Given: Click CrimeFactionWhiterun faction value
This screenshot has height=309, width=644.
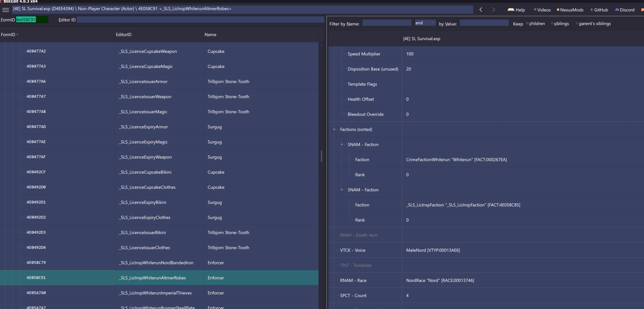Looking at the screenshot, I should pyautogui.click(x=457, y=160).
